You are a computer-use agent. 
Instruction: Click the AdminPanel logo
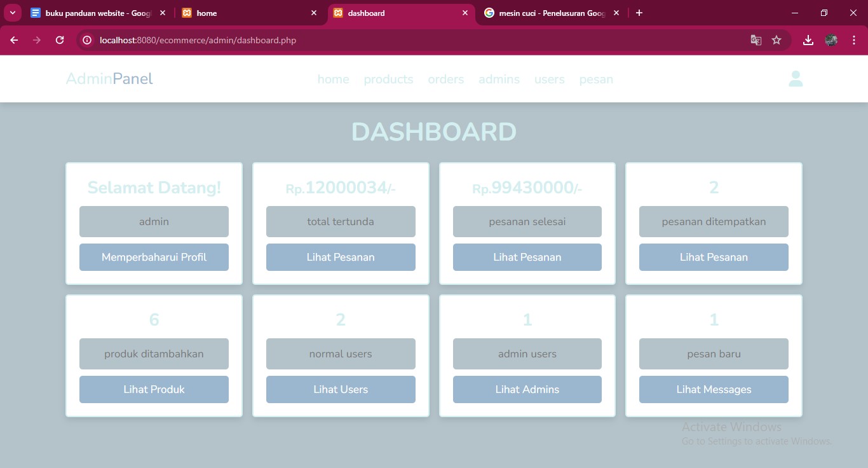[109, 79]
